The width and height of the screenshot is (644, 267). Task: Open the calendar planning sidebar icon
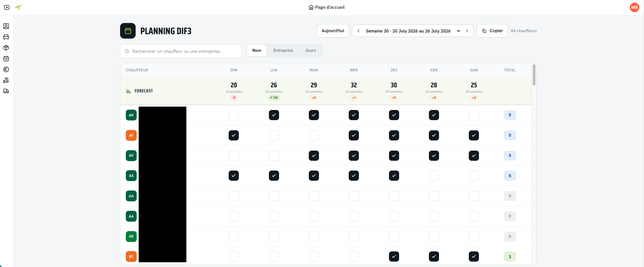coord(6,59)
